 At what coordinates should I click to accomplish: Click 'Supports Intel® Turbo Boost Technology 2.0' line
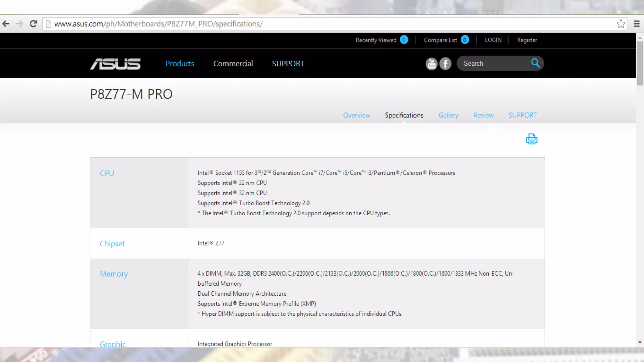pyautogui.click(x=253, y=203)
